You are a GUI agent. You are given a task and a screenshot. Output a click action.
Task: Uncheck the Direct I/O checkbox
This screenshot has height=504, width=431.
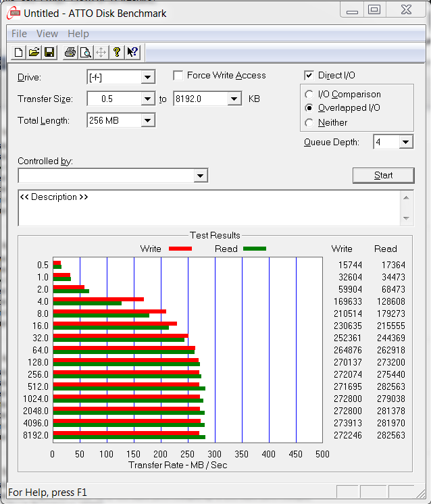pyautogui.click(x=309, y=76)
